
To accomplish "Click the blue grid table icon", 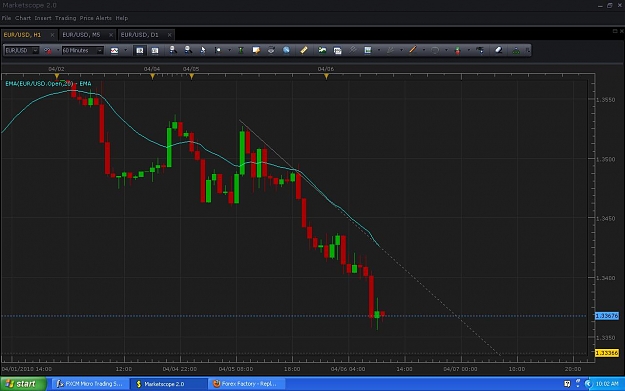I will point(368,50).
